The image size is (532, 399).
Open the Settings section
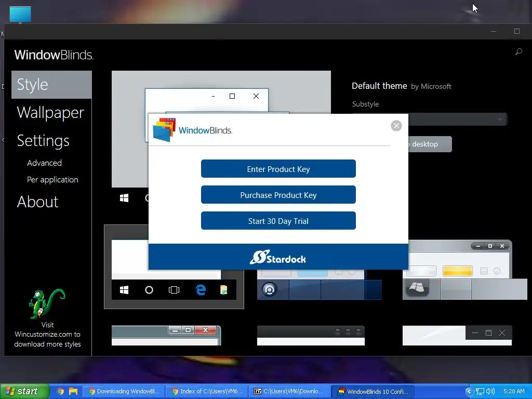(x=43, y=140)
